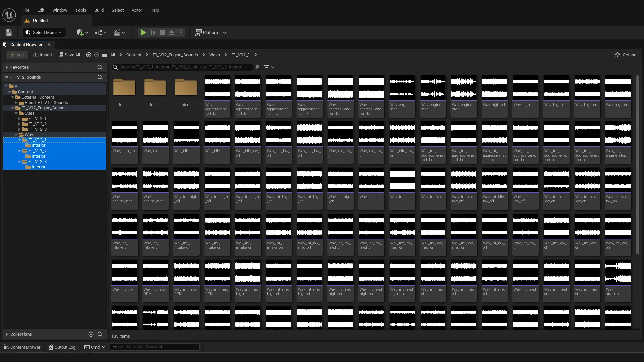Open the Build menu
The width and height of the screenshot is (644, 362).
99,10
